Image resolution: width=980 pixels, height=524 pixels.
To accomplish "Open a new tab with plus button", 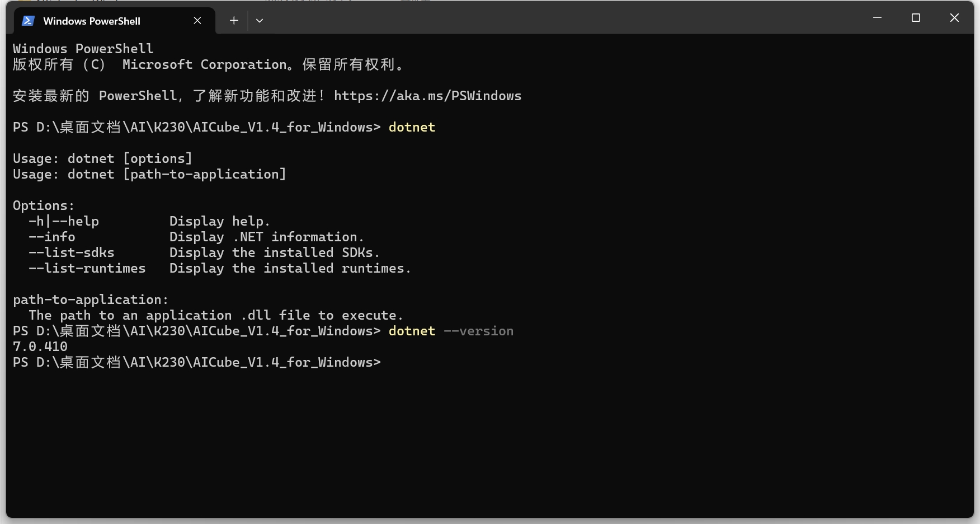I will (234, 21).
